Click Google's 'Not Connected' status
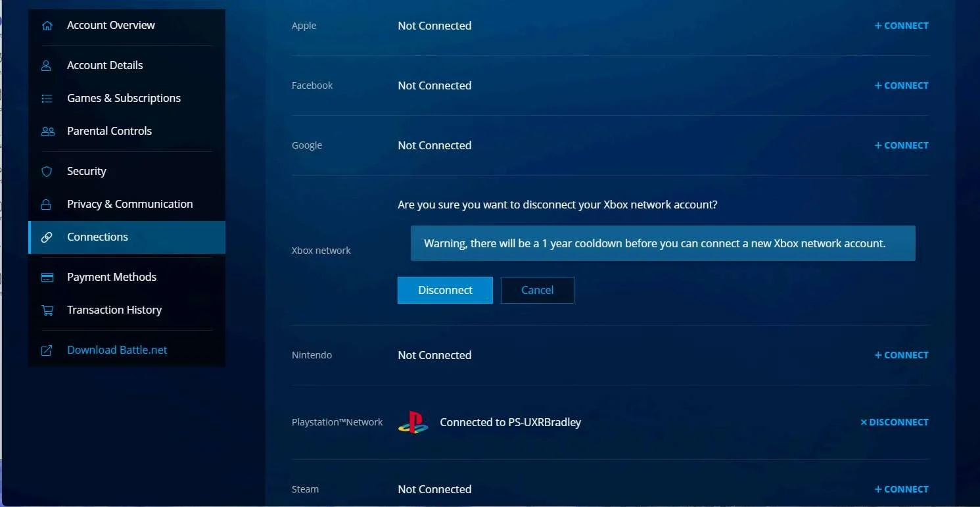Image resolution: width=980 pixels, height=507 pixels. tap(434, 145)
